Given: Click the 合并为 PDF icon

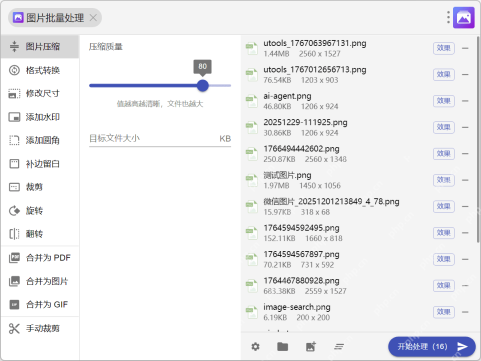Looking at the screenshot, I should (14, 258).
